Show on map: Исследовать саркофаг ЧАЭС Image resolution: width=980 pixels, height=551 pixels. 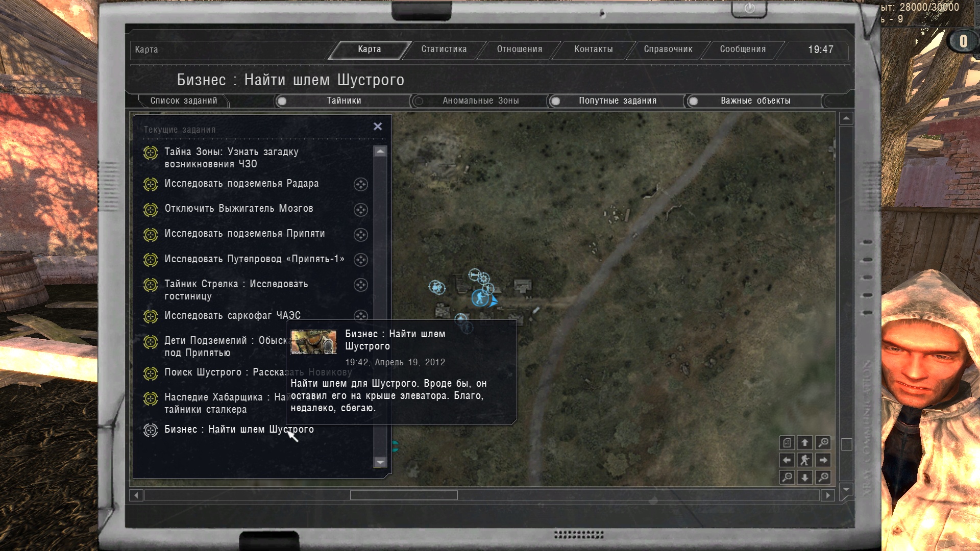361,316
